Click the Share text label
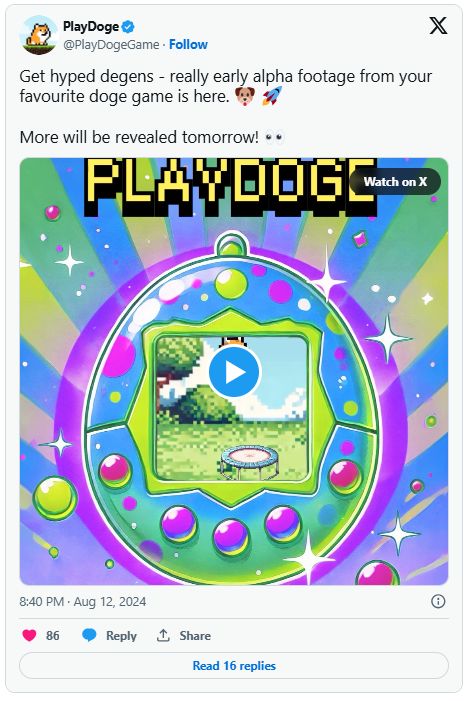 [x=195, y=636]
